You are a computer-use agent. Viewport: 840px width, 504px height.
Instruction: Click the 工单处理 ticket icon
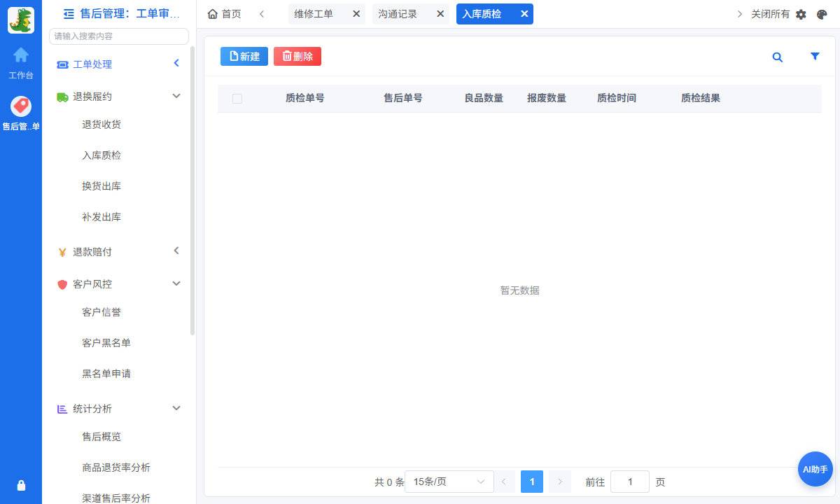pos(62,64)
